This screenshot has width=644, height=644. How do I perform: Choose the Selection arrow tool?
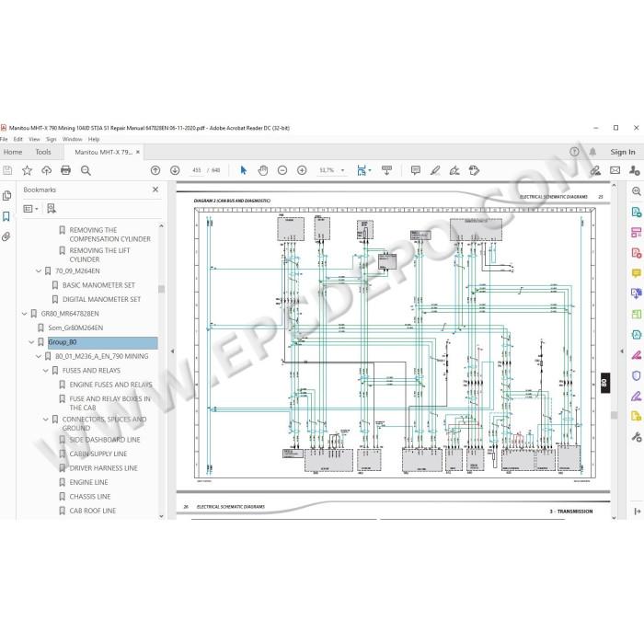pos(244,170)
